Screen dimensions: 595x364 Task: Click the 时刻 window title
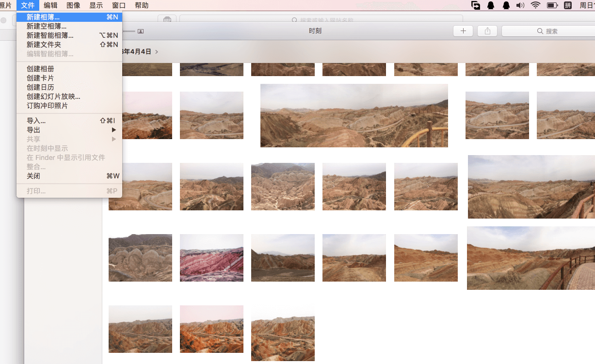(x=315, y=31)
